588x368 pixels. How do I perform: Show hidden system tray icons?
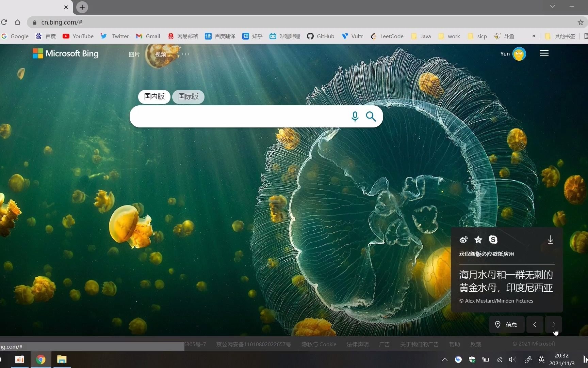click(x=444, y=359)
